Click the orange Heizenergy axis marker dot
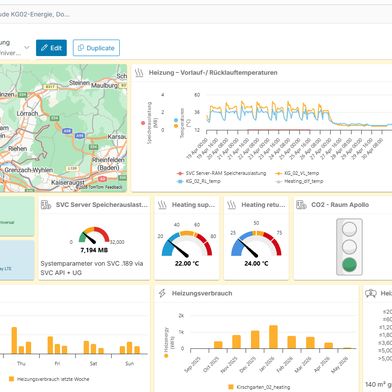 click(166, 356)
